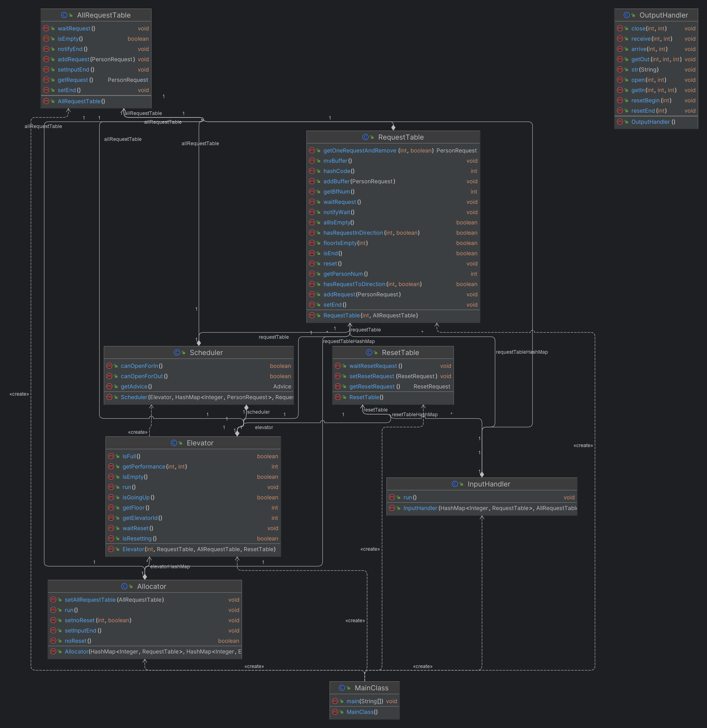Screen dimensions: 707x728
Task: Select the Allocator class title
Action: (151, 586)
